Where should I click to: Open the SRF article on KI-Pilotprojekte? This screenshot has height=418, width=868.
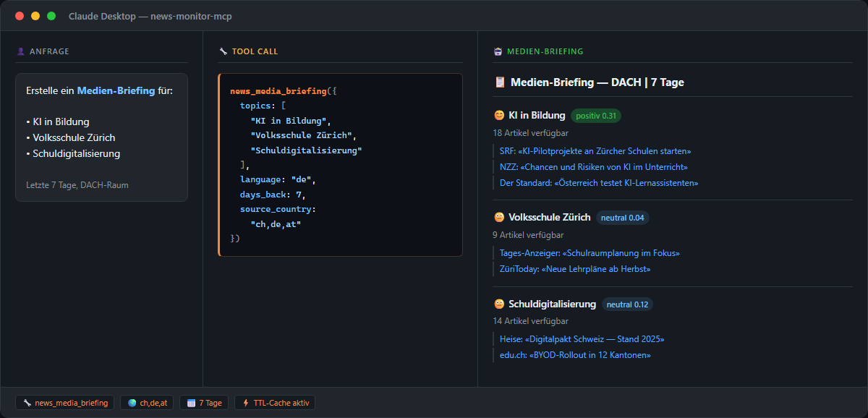click(x=595, y=151)
